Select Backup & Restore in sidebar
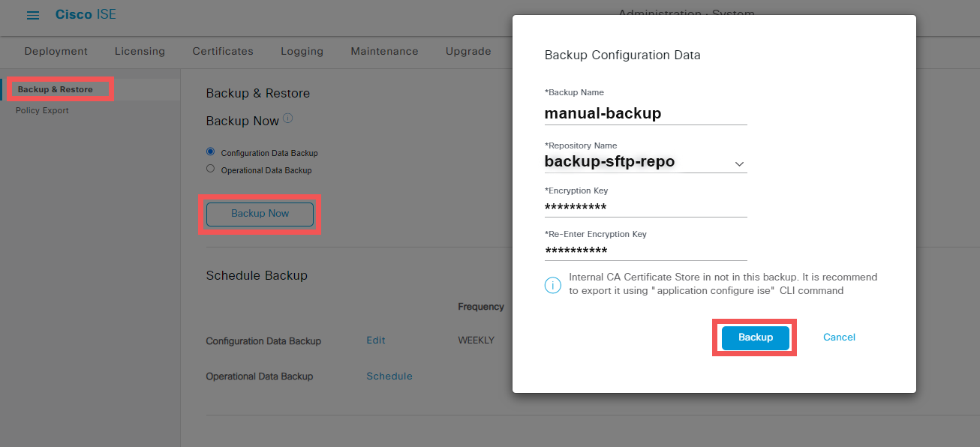Viewport: 980px width, 447px height. (56, 90)
